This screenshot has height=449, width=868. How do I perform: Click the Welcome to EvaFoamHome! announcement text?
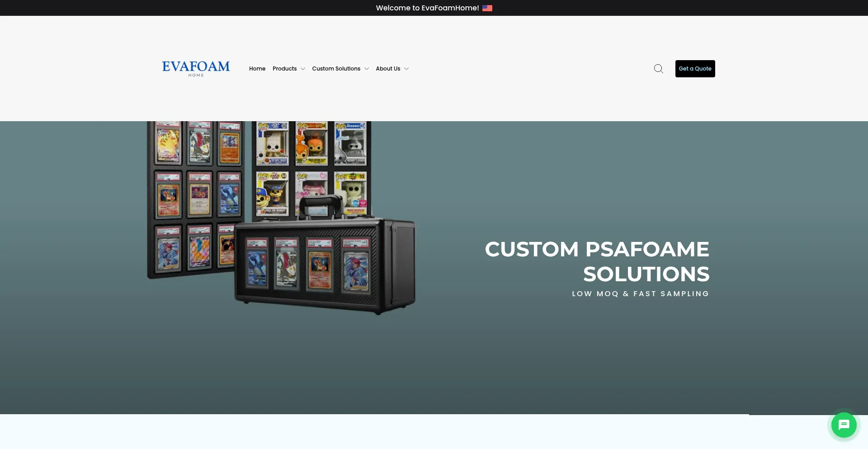tap(427, 8)
